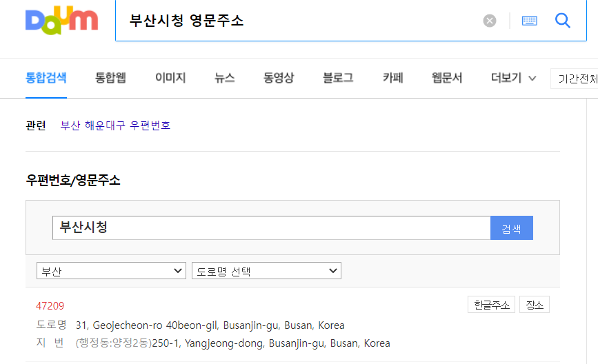This screenshot has height=364, width=598.
Task: Open the 동영상 tab
Action: 279,78
